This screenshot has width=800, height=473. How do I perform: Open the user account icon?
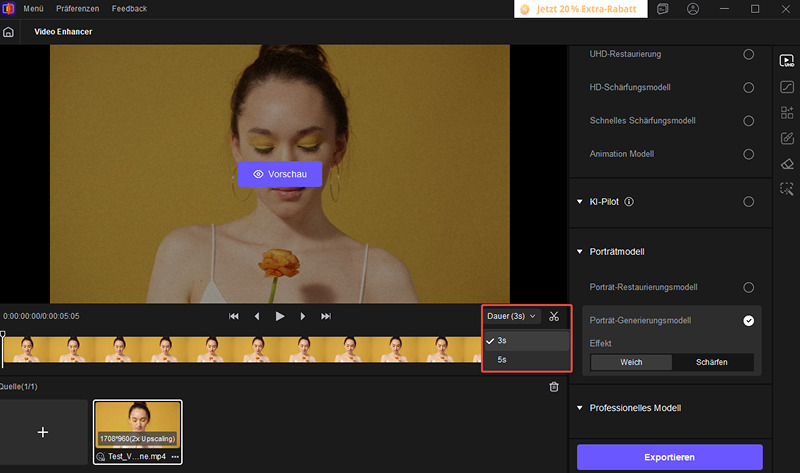pos(694,9)
